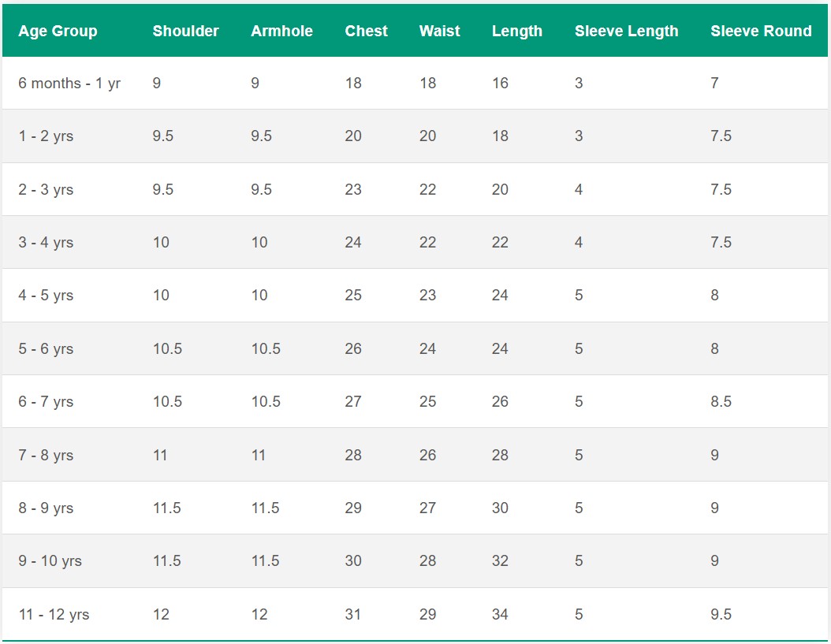Click the length value 26 for 6 - 7 yrs
Screen dimensions: 831x644
click(x=501, y=401)
